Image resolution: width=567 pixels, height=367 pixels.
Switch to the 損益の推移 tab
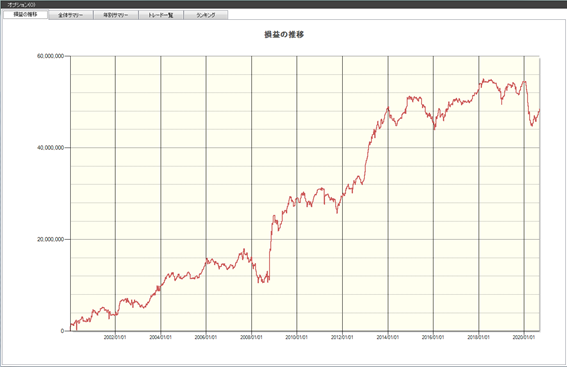click(x=25, y=14)
